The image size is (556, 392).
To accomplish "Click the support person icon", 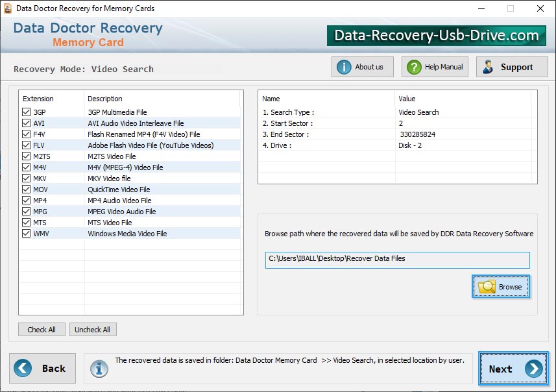I will click(488, 67).
